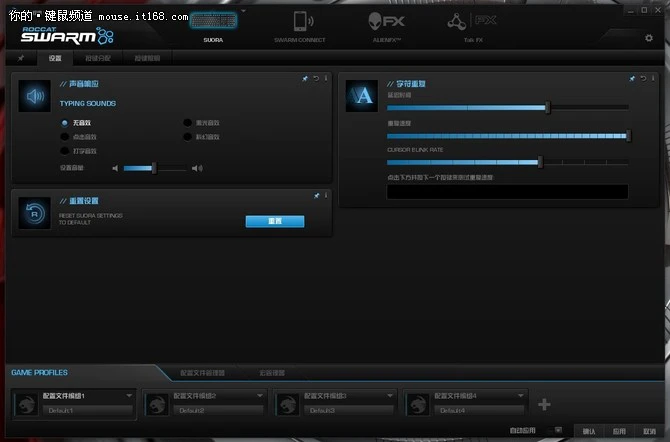This screenshot has width=670, height=442.
Task: Pin the character repeat panel
Action: (632, 78)
